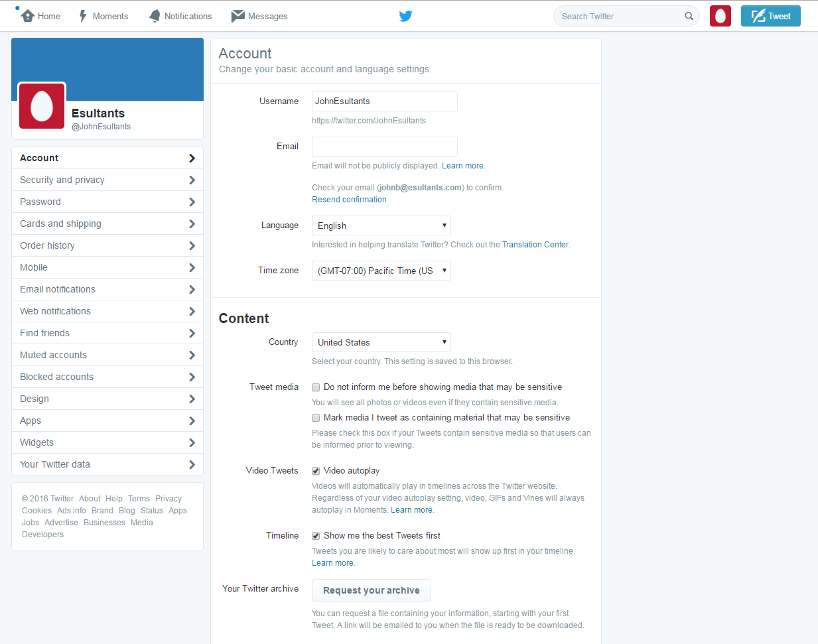Click chevron next to Email notifications
Image resolution: width=818 pixels, height=644 pixels.
click(192, 289)
